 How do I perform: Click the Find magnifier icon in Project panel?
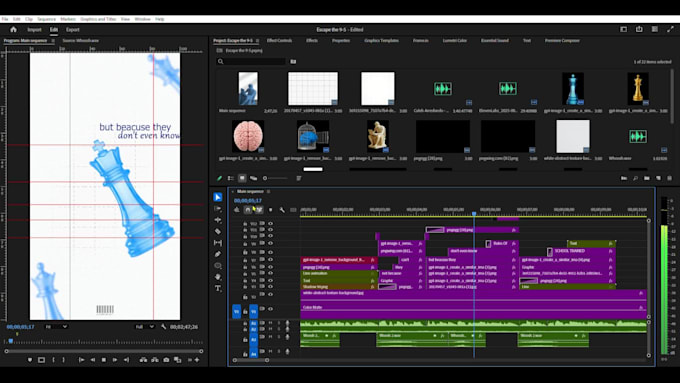(635, 178)
